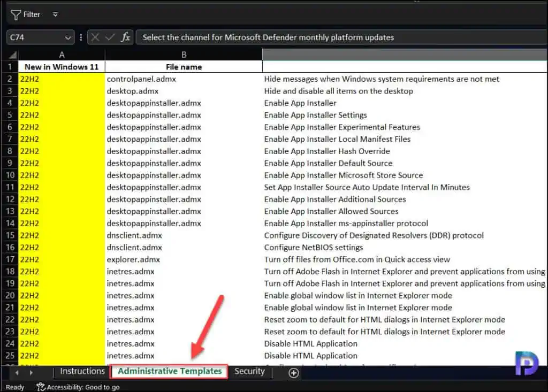Click the next sheet navigation arrow
Image resolution: width=548 pixels, height=392 pixels.
coord(31,373)
